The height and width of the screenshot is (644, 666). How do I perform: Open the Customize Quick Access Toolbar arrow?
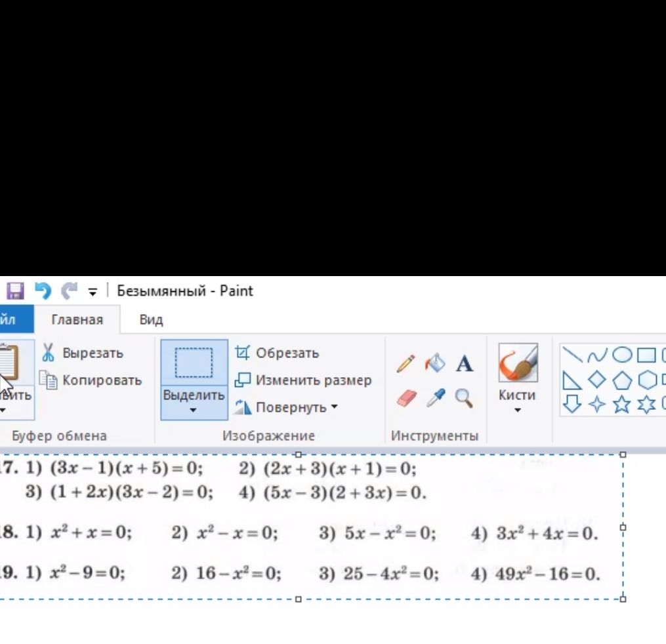(93, 292)
